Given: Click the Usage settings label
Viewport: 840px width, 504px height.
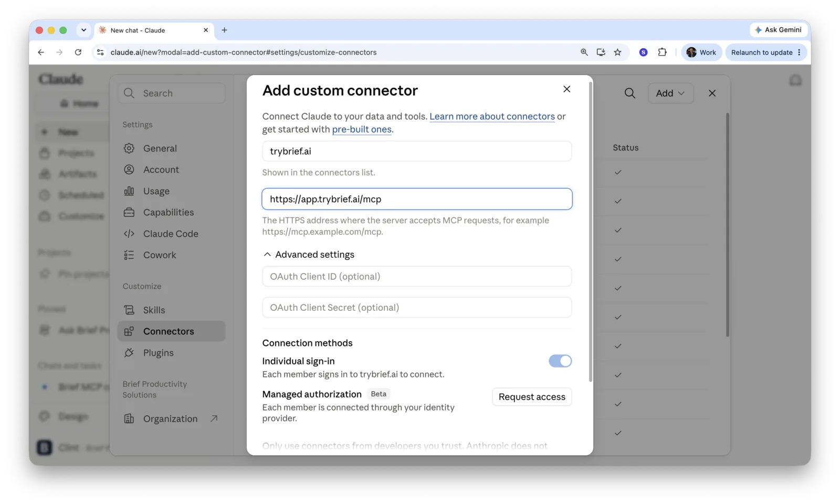Looking at the screenshot, I should coord(156,191).
